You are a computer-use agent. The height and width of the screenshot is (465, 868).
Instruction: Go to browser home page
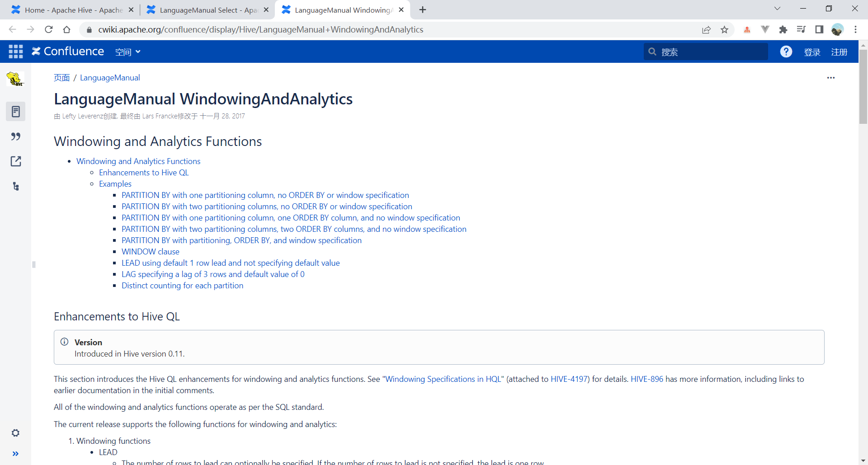(x=66, y=29)
